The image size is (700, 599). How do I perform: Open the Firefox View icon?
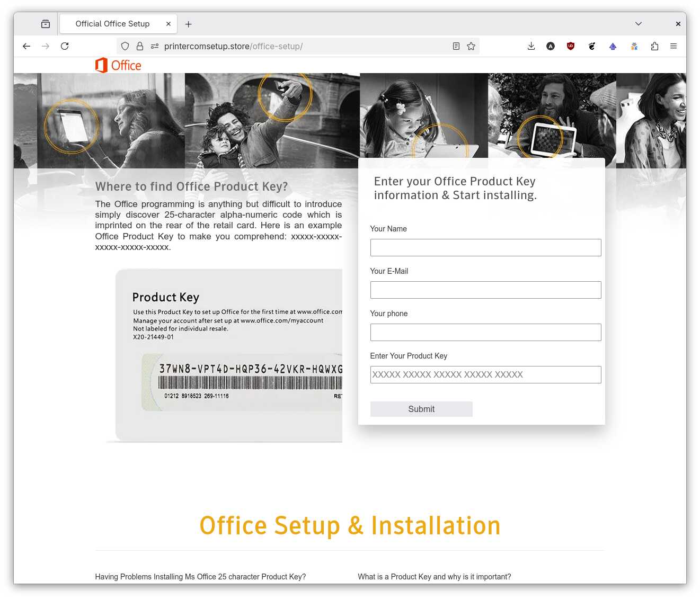click(x=46, y=24)
